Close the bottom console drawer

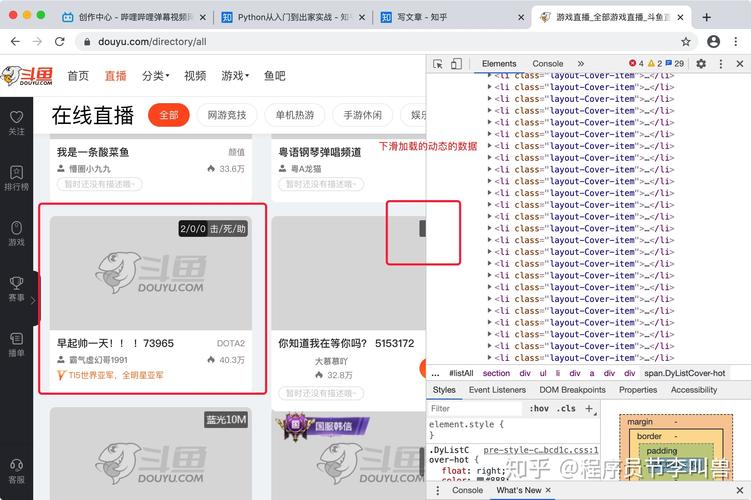pos(740,490)
